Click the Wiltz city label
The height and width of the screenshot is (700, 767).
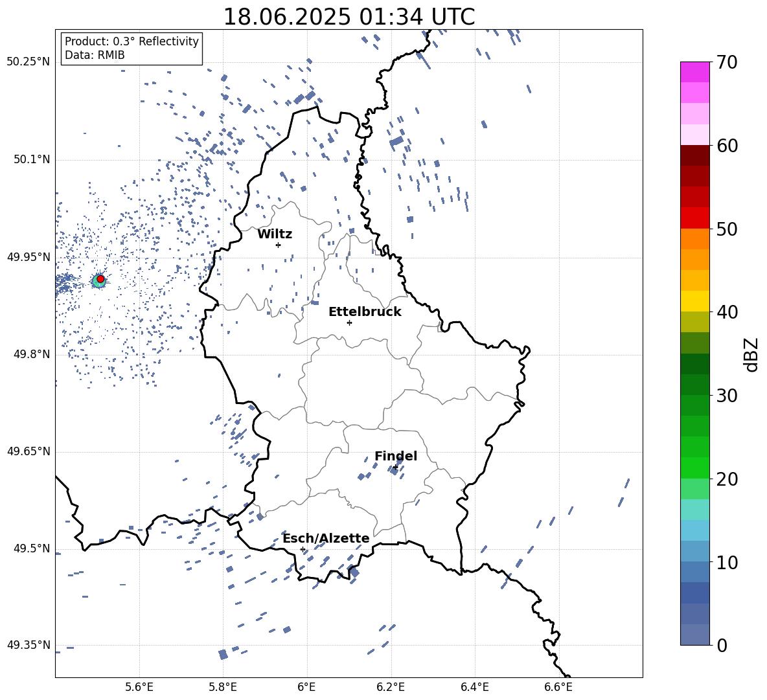(275, 234)
